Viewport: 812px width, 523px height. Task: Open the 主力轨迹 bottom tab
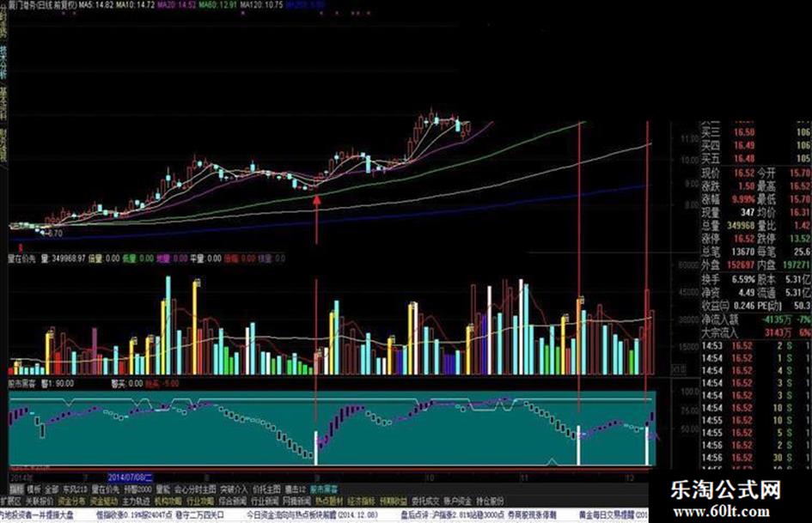tap(136, 502)
